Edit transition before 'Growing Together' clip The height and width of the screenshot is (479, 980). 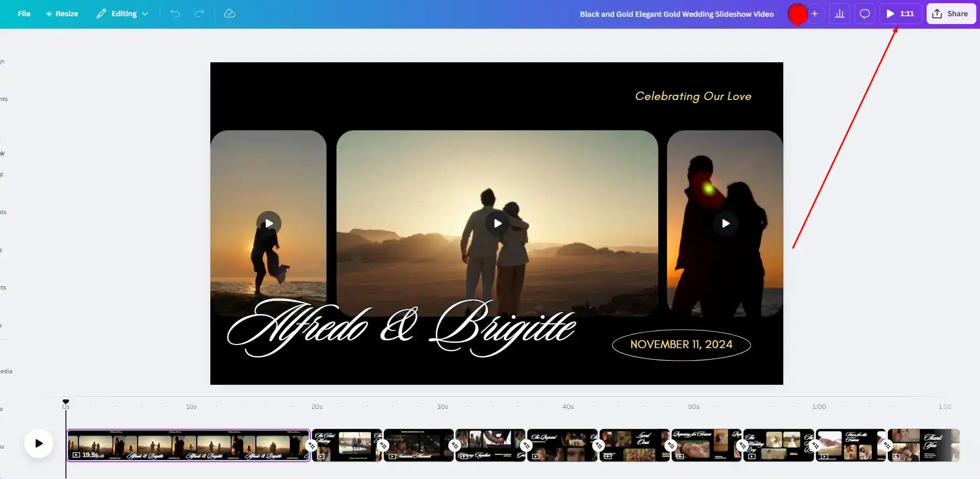point(455,445)
